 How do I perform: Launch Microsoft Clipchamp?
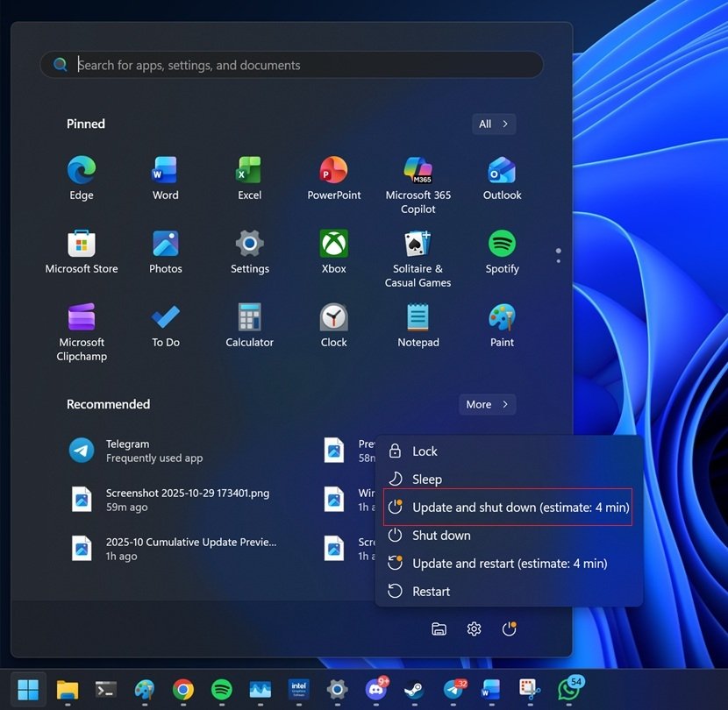(81, 324)
